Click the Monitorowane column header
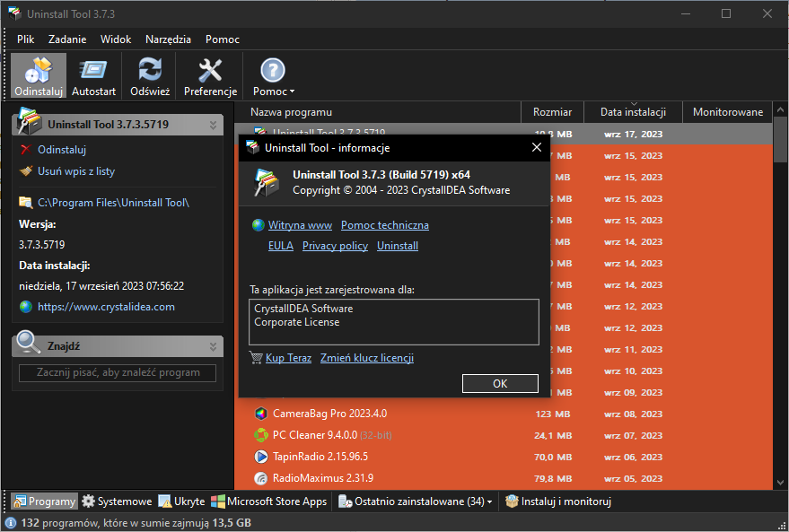Screen dimensions: 789x532 pos(728,112)
